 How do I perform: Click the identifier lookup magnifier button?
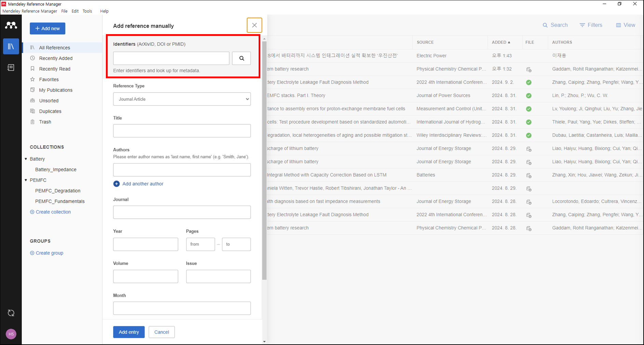242,58
